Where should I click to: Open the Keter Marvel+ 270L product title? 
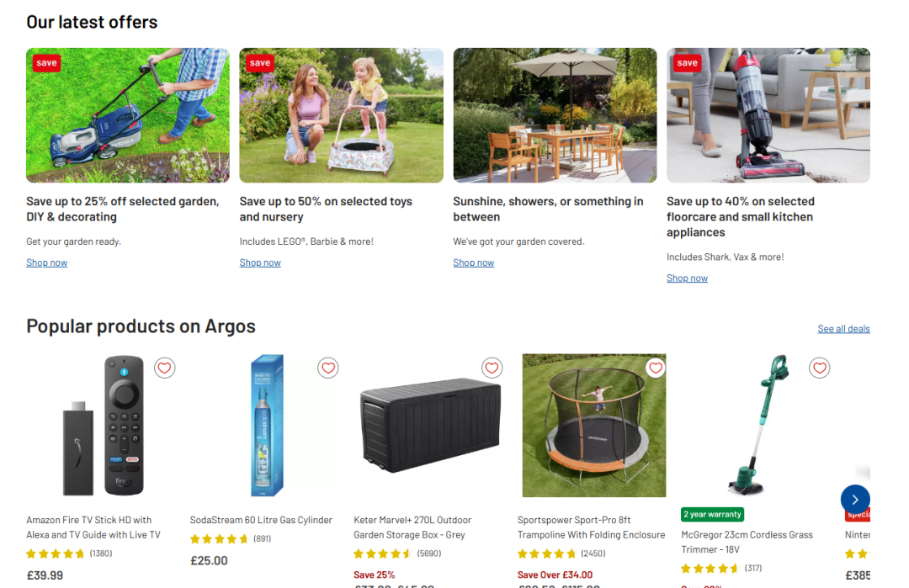coord(412,527)
